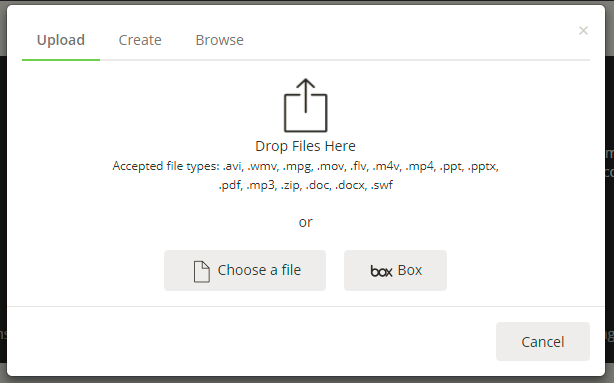Import a file from Box
Viewport: 614px width, 383px height.
pyautogui.click(x=395, y=270)
